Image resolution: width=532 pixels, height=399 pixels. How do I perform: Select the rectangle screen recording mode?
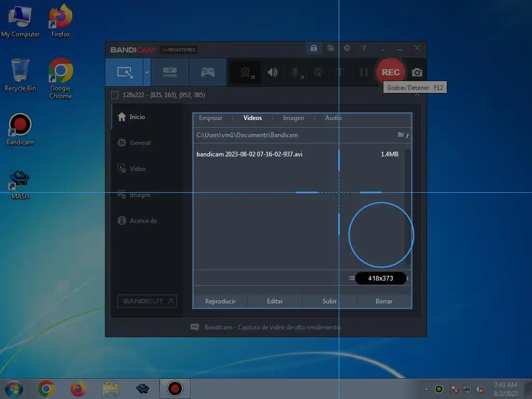pos(124,72)
